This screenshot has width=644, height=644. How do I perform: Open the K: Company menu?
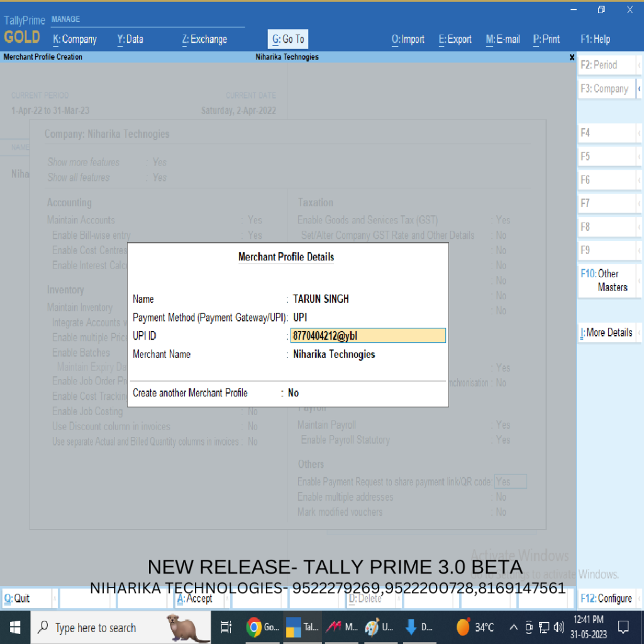click(x=75, y=40)
